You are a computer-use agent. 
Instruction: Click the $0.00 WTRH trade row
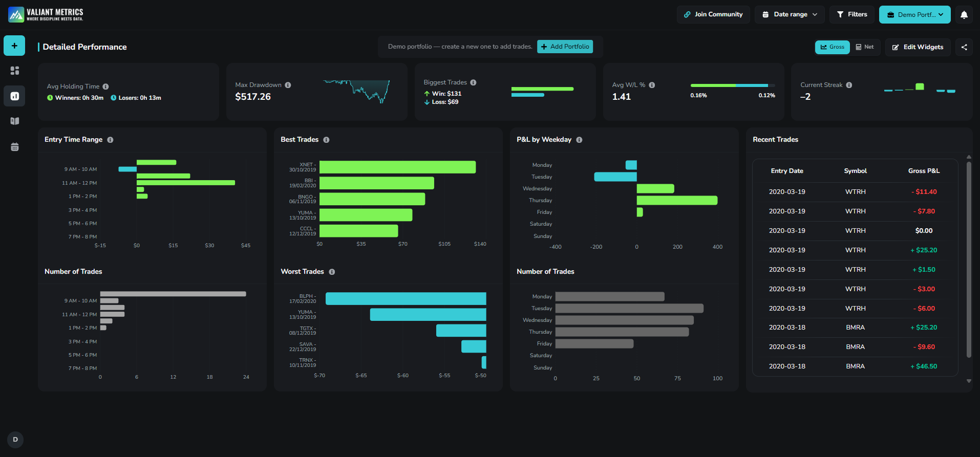(x=855, y=231)
